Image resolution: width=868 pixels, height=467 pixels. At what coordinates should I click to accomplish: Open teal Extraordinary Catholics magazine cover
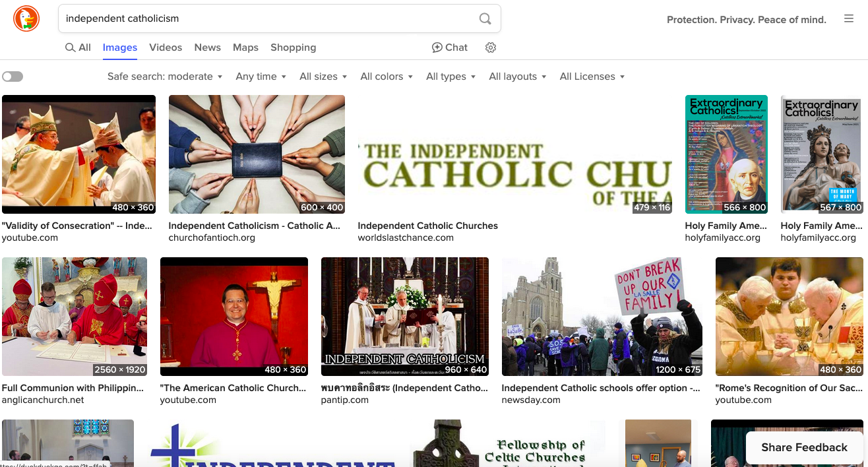click(726, 154)
